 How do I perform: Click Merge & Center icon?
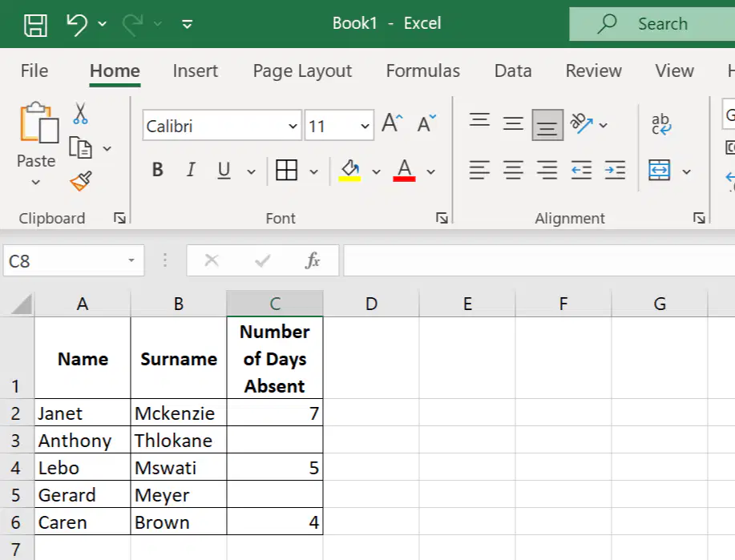click(659, 170)
